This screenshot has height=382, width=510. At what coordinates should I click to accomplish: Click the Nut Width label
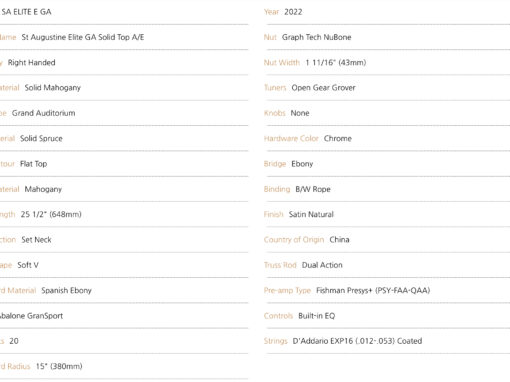(x=282, y=63)
